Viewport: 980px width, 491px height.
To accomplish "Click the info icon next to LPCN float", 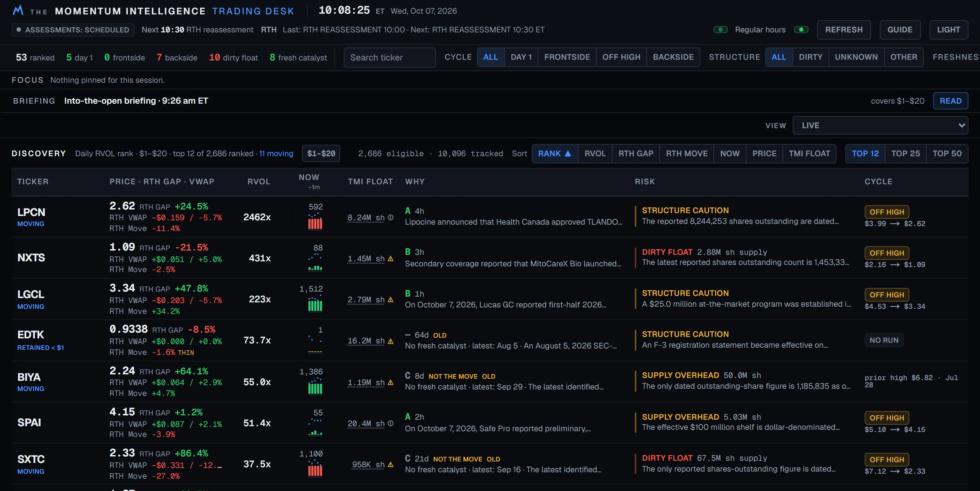I will pyautogui.click(x=390, y=217).
